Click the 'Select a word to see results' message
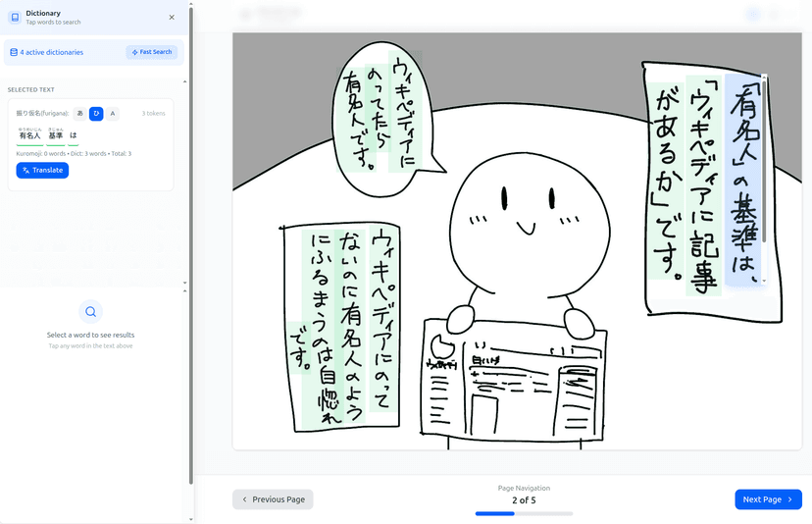812x524 pixels. click(90, 335)
